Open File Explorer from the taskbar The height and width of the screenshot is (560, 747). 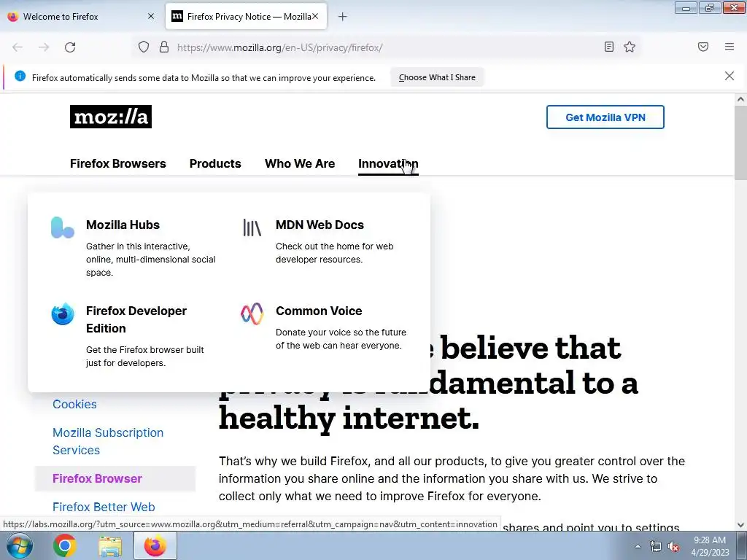[x=110, y=545]
